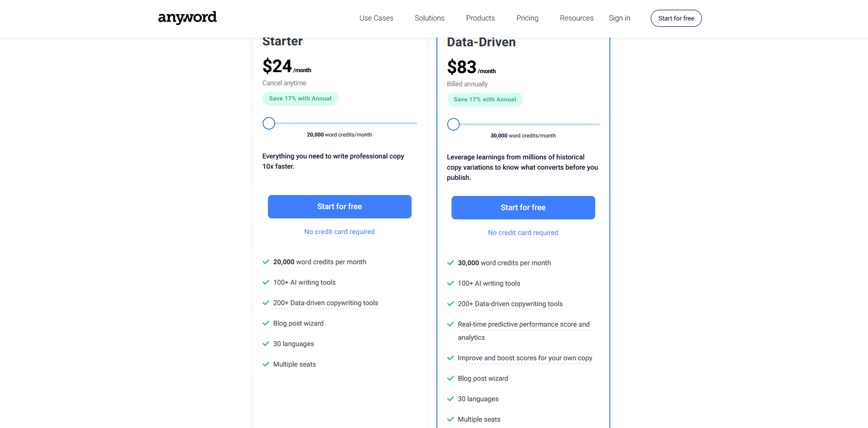Click Starter's 200+ Data-driven copywriting tools tooltip text

325,303
